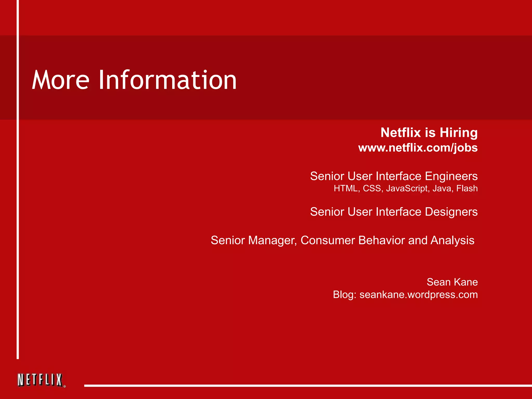The width and height of the screenshot is (532, 399).
Task: Open the www.netflix.com/jobs link
Action: click(418, 148)
